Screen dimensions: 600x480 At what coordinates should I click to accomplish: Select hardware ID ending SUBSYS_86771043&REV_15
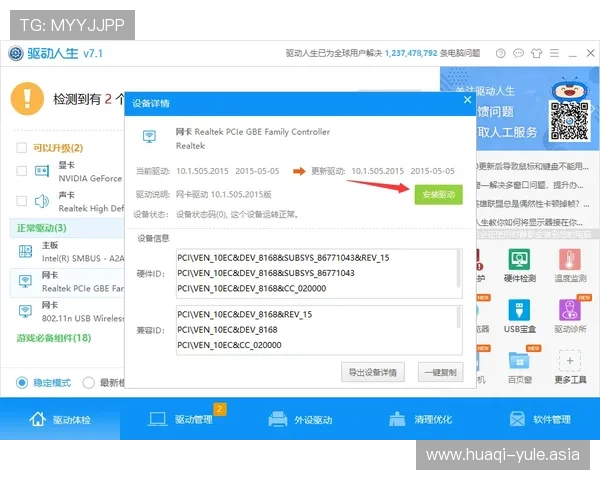point(283,258)
